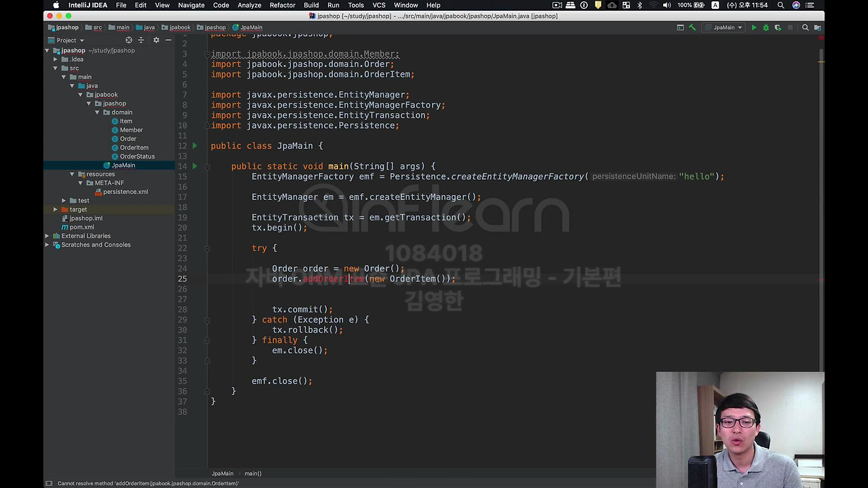Click JpaMain breadcrumb in navigation bar
868x488 pixels.
click(x=248, y=28)
